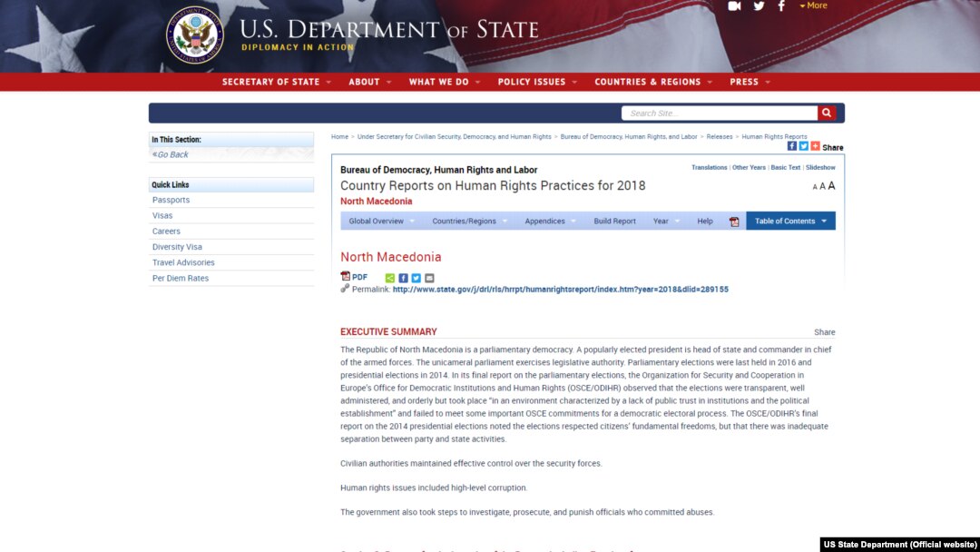Open the Diversity Visa quick link

click(177, 247)
